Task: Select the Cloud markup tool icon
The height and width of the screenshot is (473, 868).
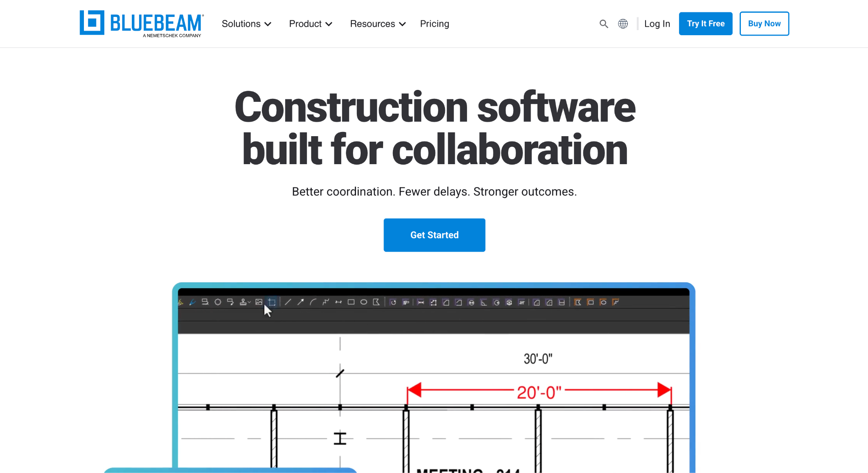Action: (x=218, y=302)
